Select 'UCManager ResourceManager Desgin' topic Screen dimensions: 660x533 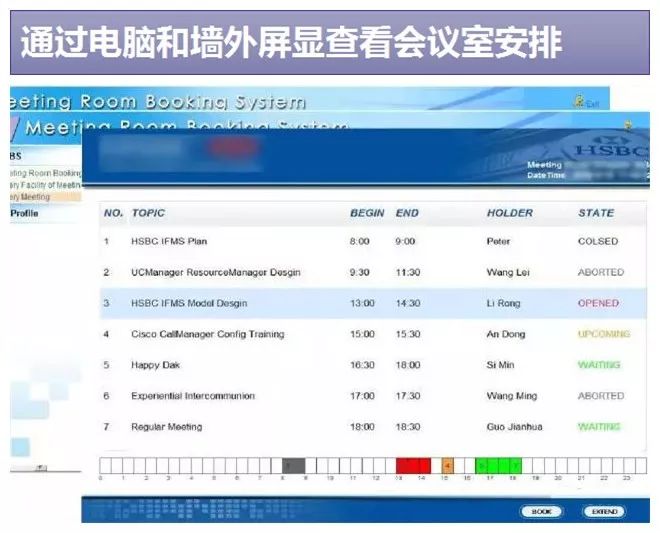click(216, 272)
